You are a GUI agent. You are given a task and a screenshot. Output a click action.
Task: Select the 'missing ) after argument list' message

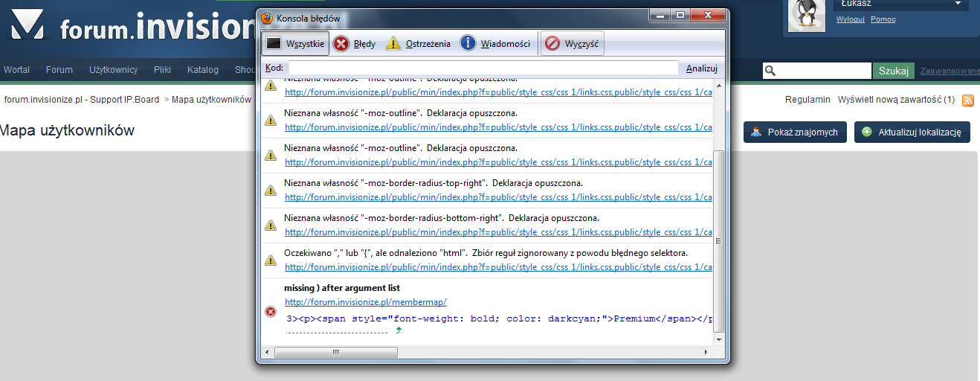click(x=342, y=288)
